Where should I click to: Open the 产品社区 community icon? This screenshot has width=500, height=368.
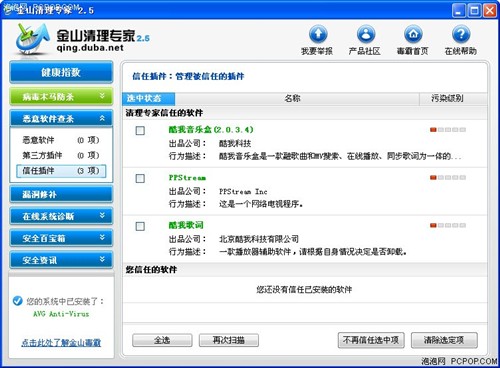[366, 34]
